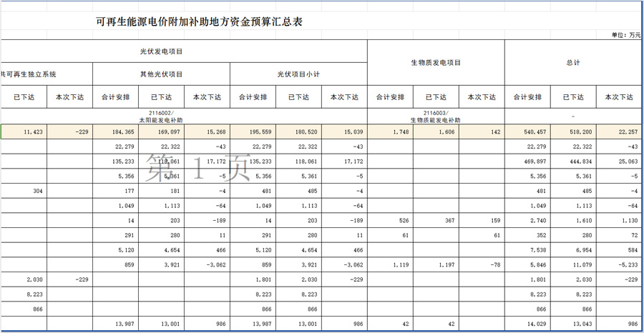
Task: Select the 光伏发电项目 header cell
Action: 161,51
